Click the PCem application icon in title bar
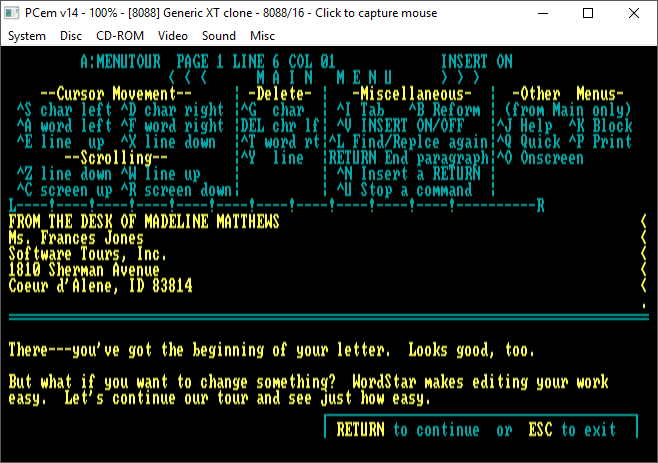 (x=11, y=13)
